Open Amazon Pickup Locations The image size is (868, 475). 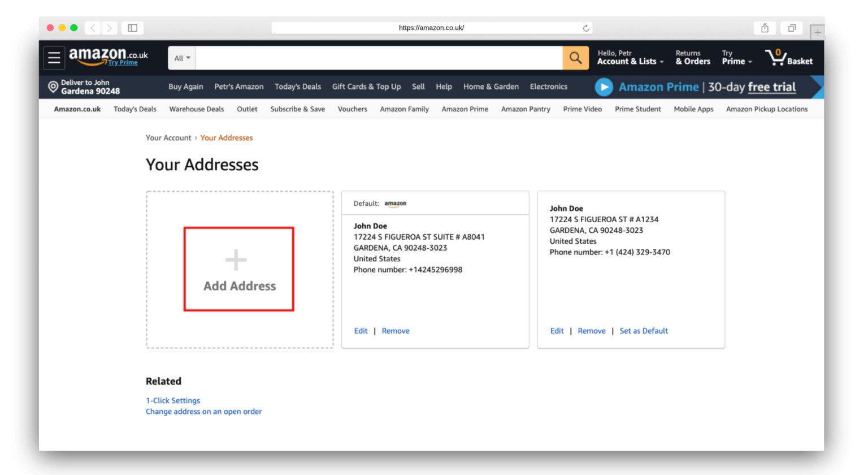pos(767,109)
